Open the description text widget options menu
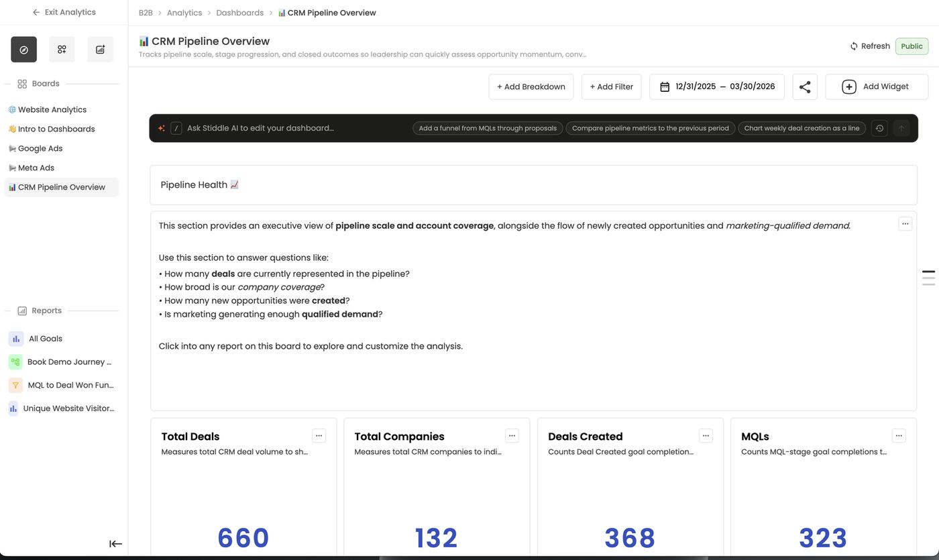 (905, 223)
